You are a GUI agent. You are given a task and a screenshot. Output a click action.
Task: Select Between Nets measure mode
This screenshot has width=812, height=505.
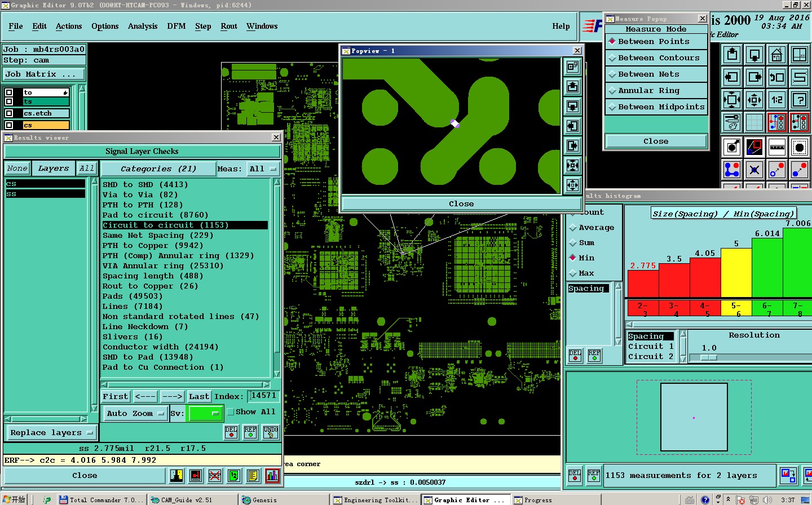point(656,74)
